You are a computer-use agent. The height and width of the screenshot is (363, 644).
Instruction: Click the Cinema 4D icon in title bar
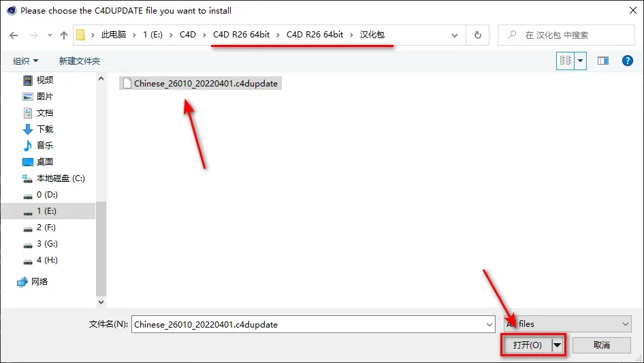click(x=11, y=11)
